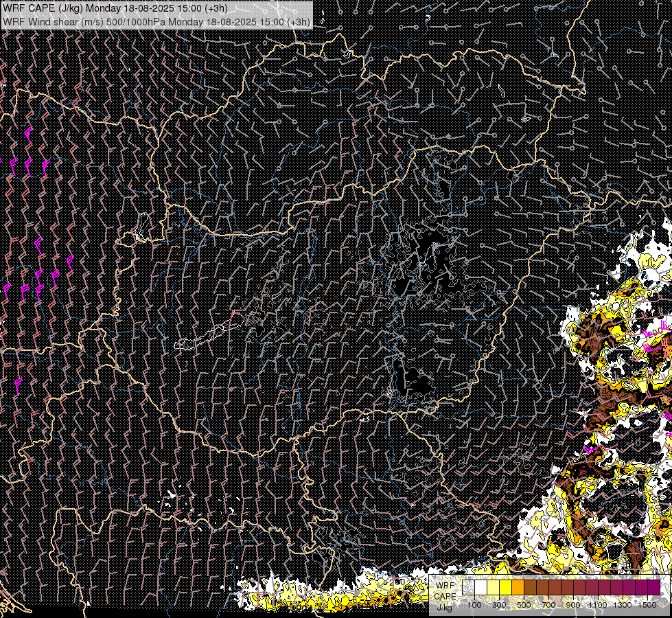Click the 700 legend value
Viewport: 672px width, 618px height.
[x=548, y=605]
